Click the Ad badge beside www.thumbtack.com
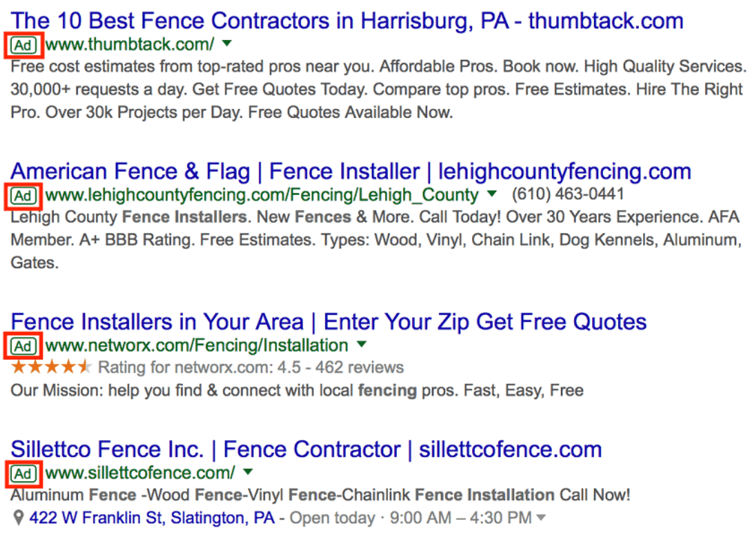The image size is (756, 542). (x=23, y=45)
